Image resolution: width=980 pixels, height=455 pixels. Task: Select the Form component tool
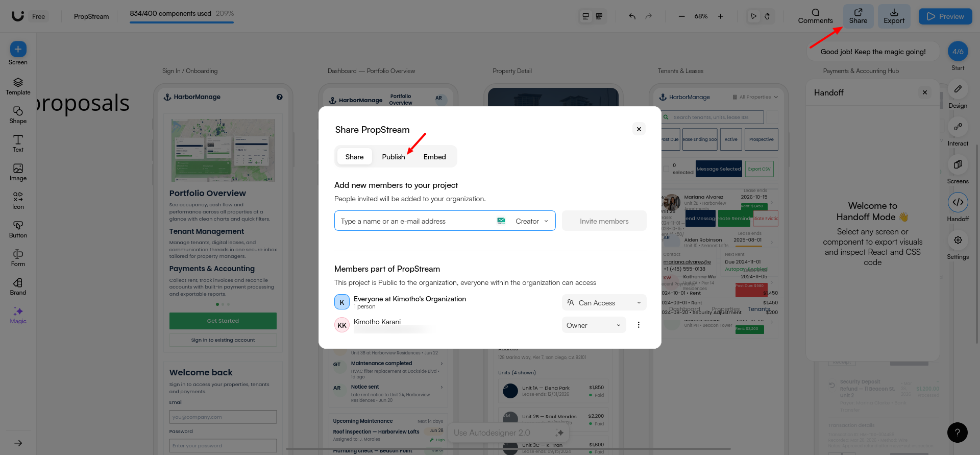pyautogui.click(x=18, y=258)
